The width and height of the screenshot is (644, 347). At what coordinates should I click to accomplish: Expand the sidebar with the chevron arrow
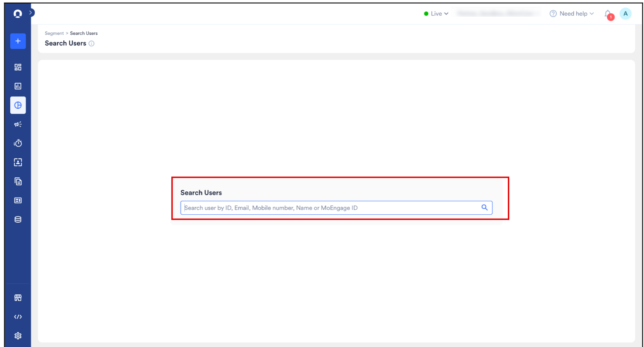(x=31, y=13)
